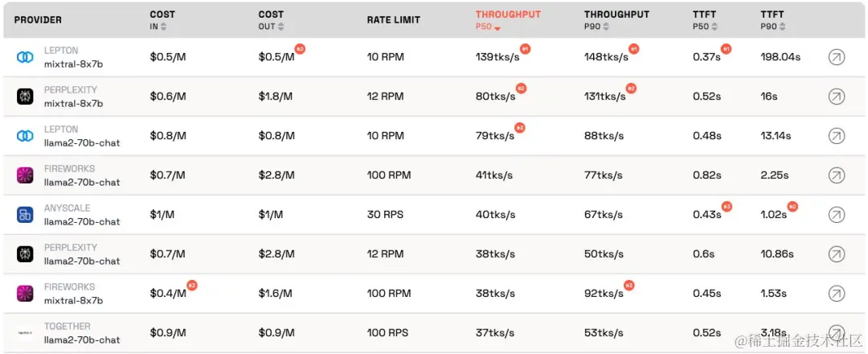Sort table by TTFT P90 header
The image size is (868, 354).
(x=772, y=20)
